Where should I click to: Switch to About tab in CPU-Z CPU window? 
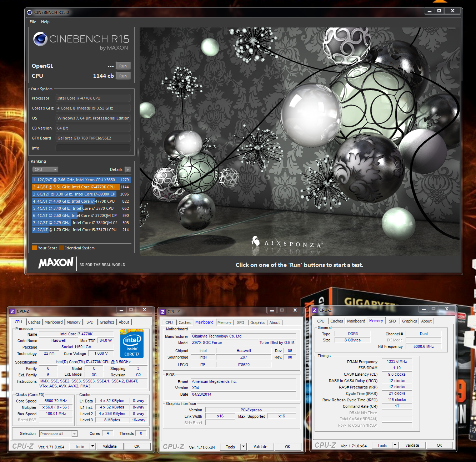pyautogui.click(x=124, y=322)
